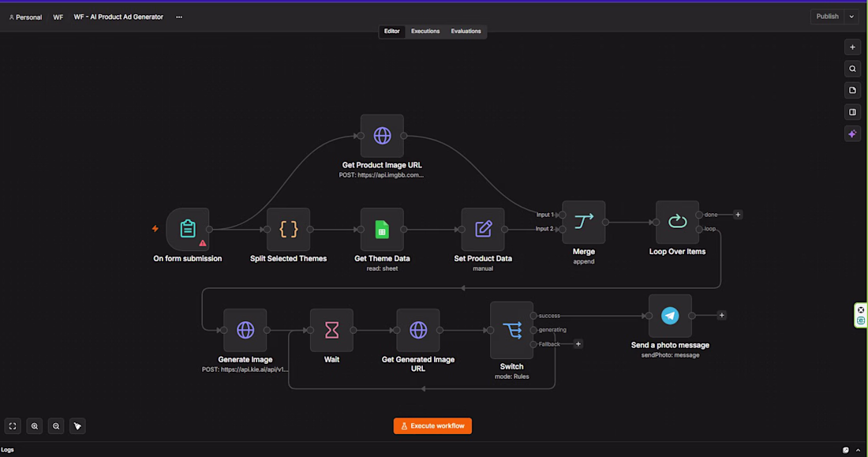This screenshot has width=868, height=457.
Task: Open the WF folder breadcrumb
Action: pos(58,17)
